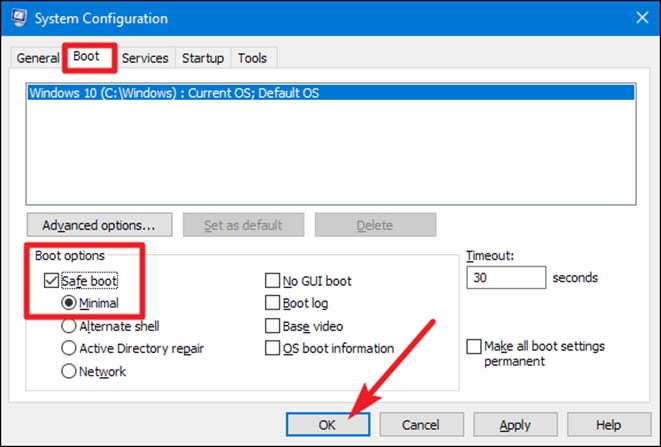Image resolution: width=661 pixels, height=447 pixels.
Task: Click the Delete button
Action: [375, 225]
